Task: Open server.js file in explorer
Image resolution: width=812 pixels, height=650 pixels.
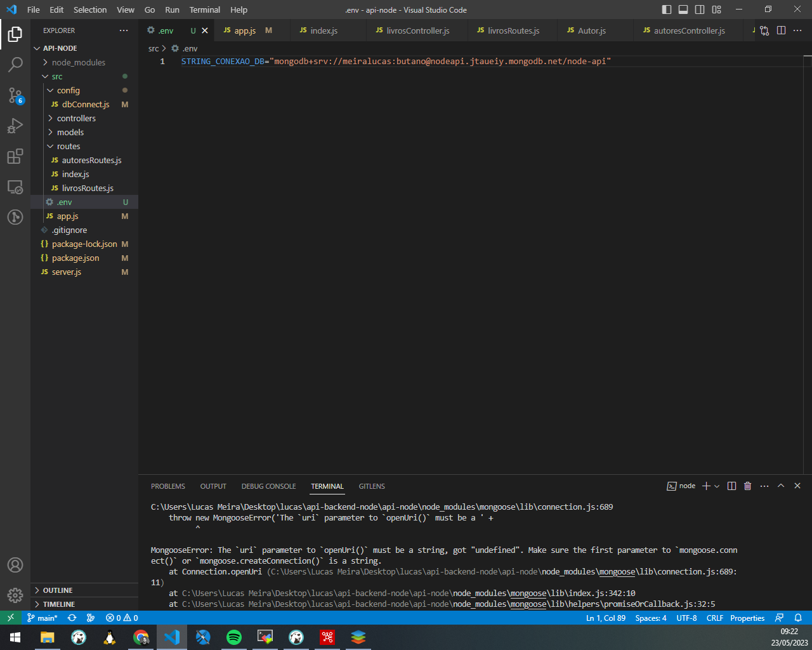Action: [x=84, y=272]
